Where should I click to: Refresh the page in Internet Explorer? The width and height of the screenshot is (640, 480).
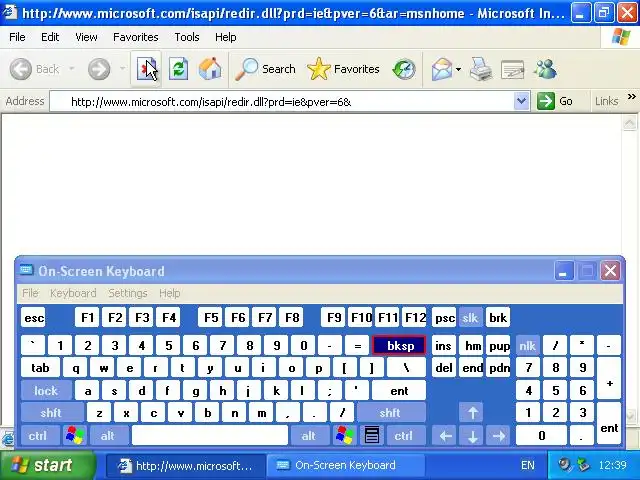(x=178, y=69)
